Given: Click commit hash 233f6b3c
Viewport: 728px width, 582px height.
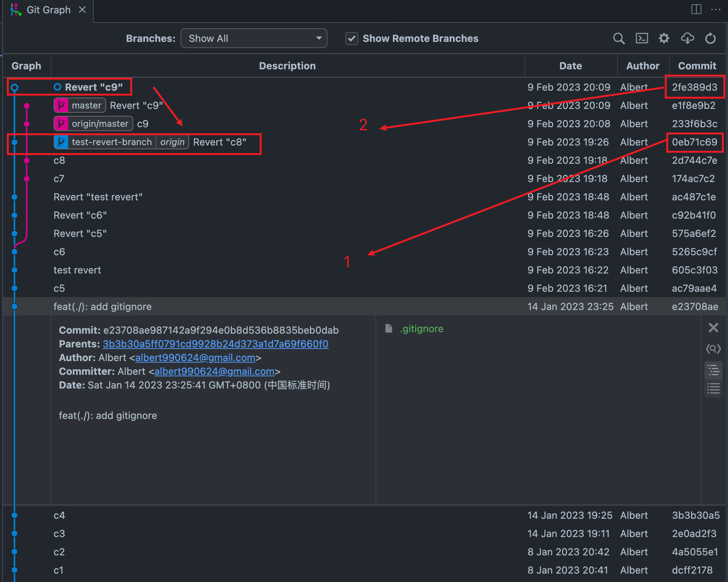Looking at the screenshot, I should coord(694,124).
